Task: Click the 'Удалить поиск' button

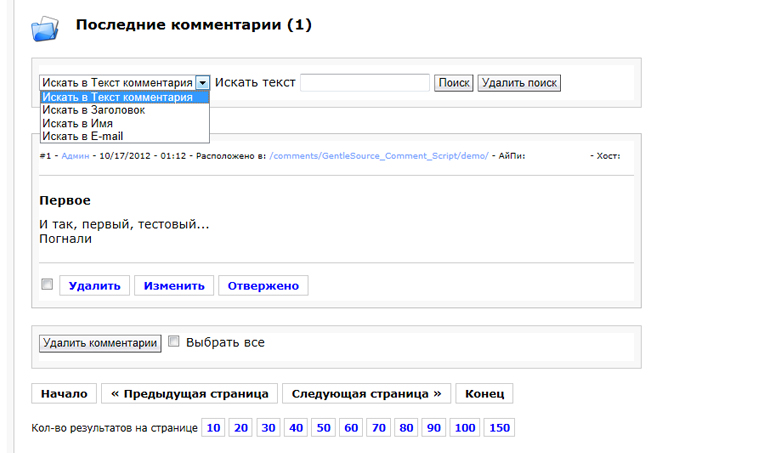Action: [x=519, y=83]
